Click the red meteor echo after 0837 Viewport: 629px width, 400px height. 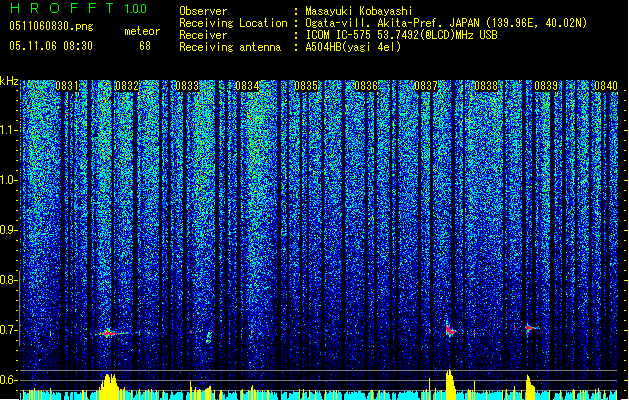coord(450,330)
